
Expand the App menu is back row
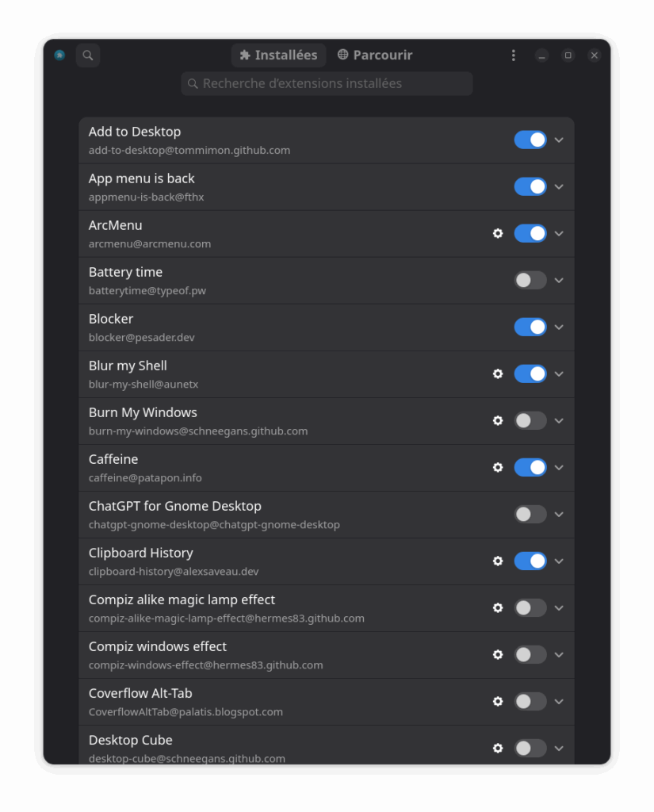[559, 187]
